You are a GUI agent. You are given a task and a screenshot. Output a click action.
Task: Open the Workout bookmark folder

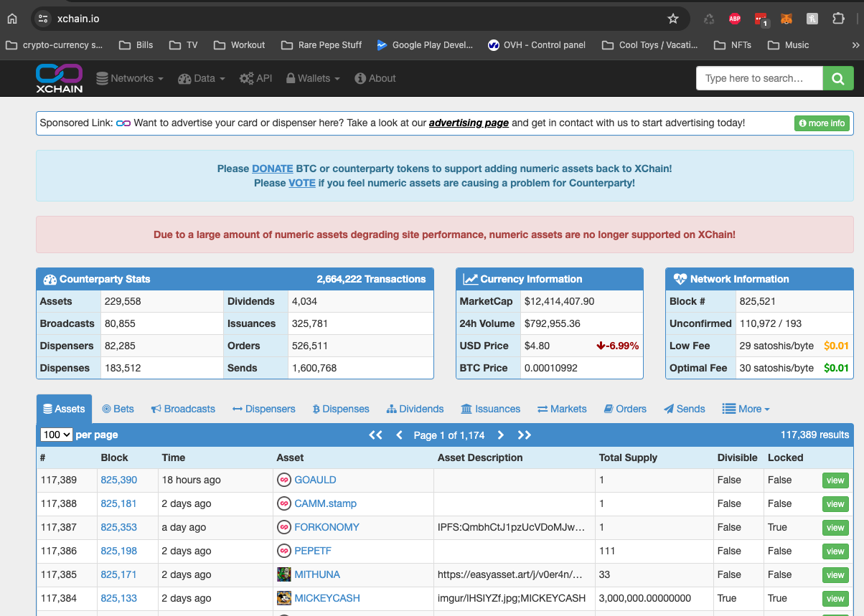coord(240,44)
